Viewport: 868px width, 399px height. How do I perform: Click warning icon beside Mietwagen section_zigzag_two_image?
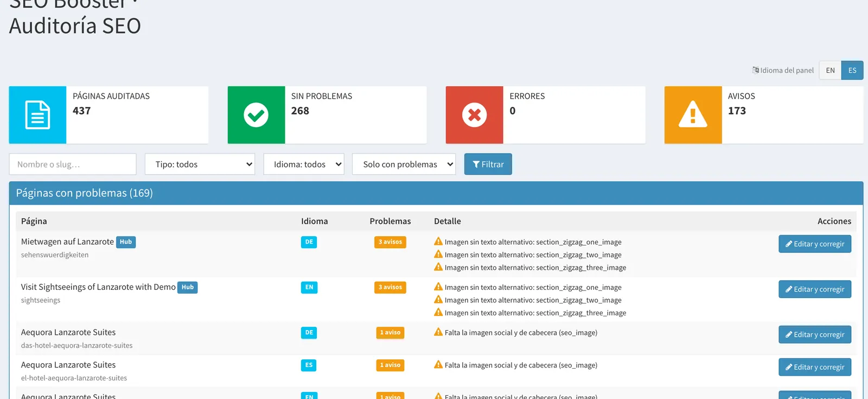[x=438, y=254]
